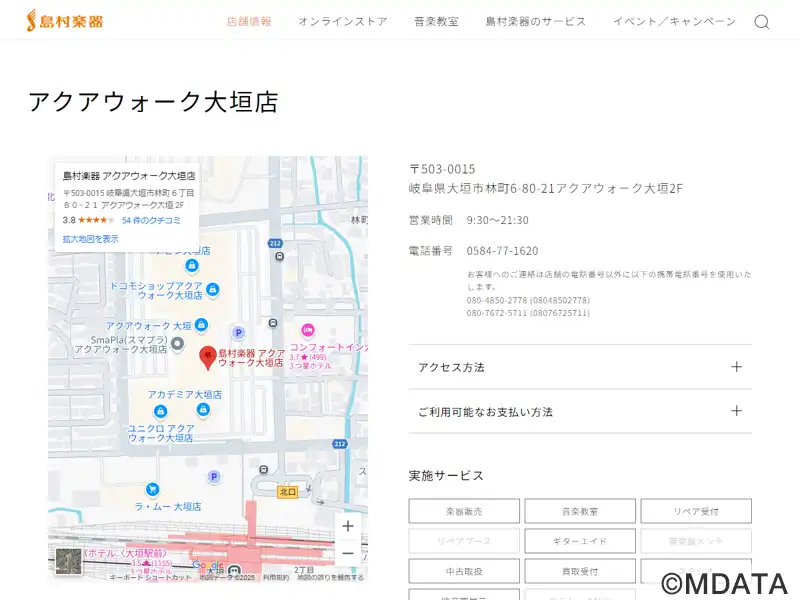This screenshot has width=800, height=600.
Task: Click the red 島村楽器 store marker
Action: pyautogui.click(x=208, y=357)
